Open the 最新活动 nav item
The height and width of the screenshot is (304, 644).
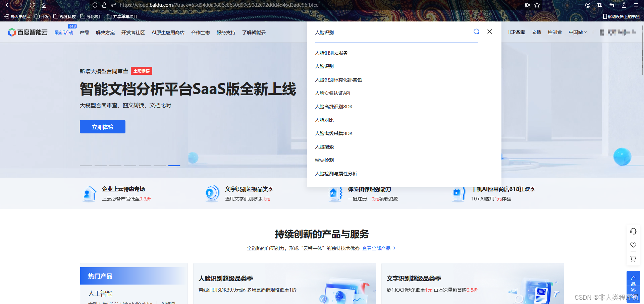click(x=64, y=33)
